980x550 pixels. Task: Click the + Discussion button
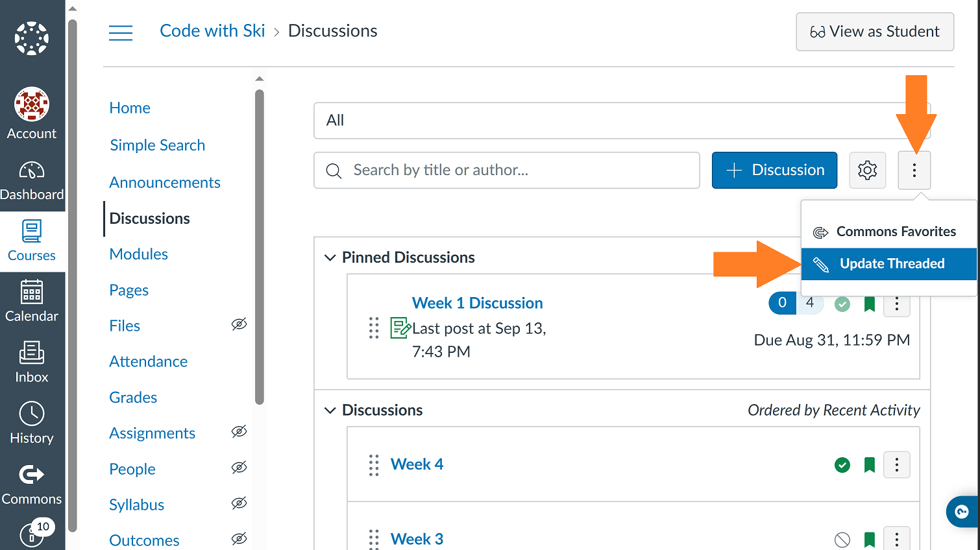click(x=774, y=170)
